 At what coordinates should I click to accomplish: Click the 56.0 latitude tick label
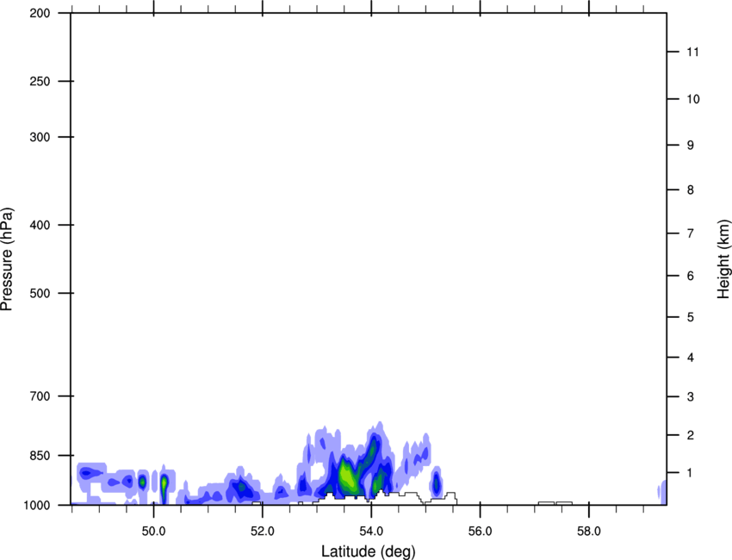[480, 532]
